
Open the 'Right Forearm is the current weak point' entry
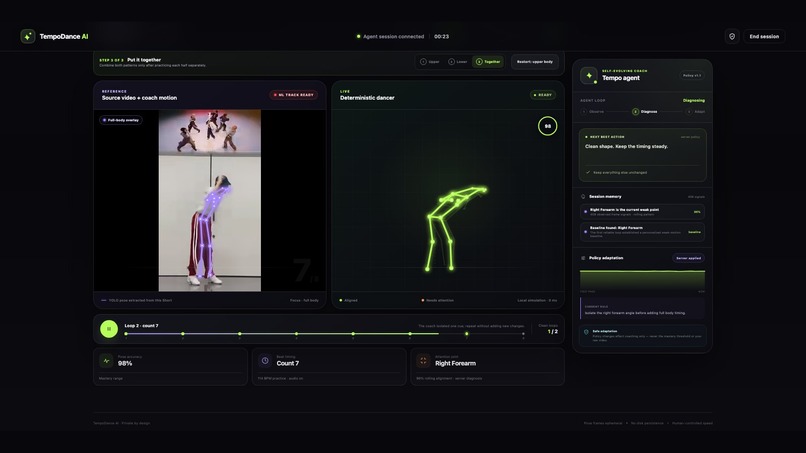tap(642, 212)
